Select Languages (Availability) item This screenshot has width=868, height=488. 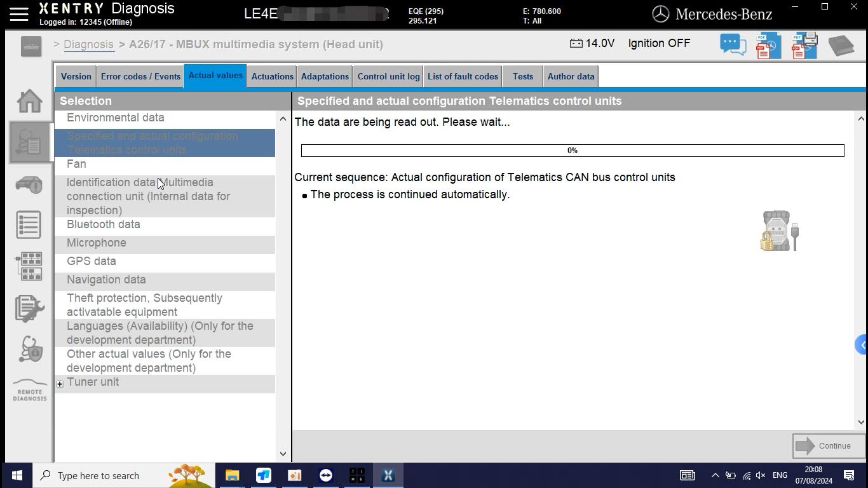pyautogui.click(x=165, y=333)
